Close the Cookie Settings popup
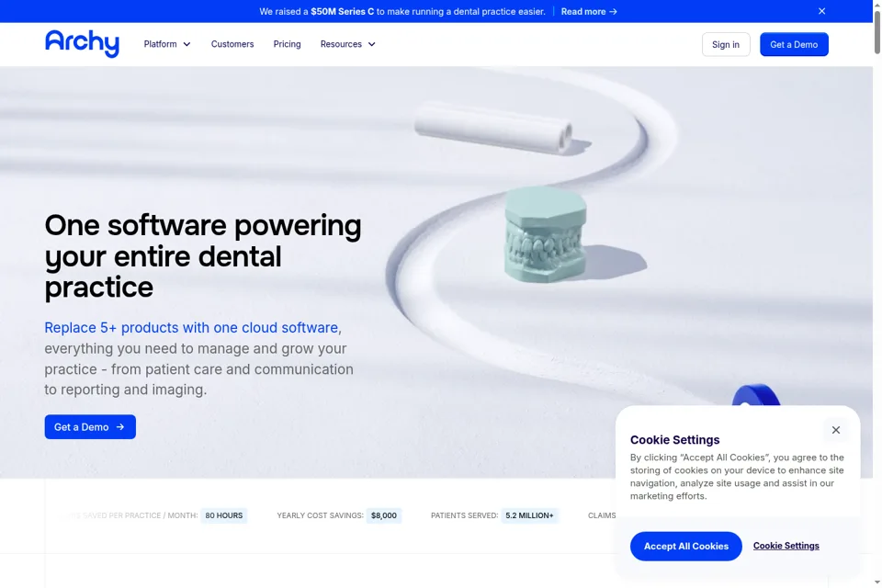The image size is (882, 588). point(836,430)
